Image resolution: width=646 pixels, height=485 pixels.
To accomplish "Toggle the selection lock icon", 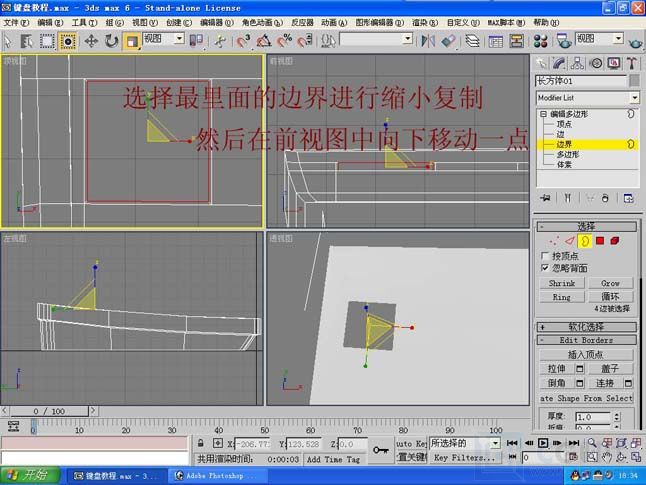I will tap(200, 443).
